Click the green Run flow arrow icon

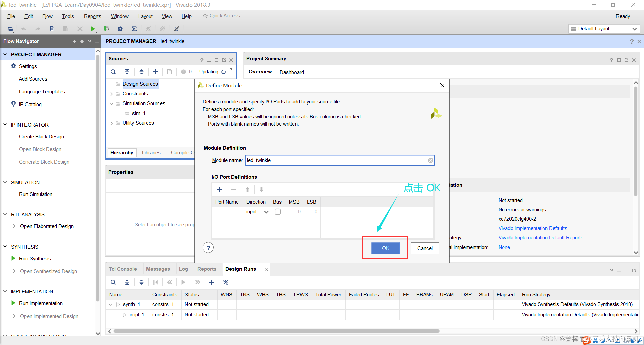click(x=93, y=29)
